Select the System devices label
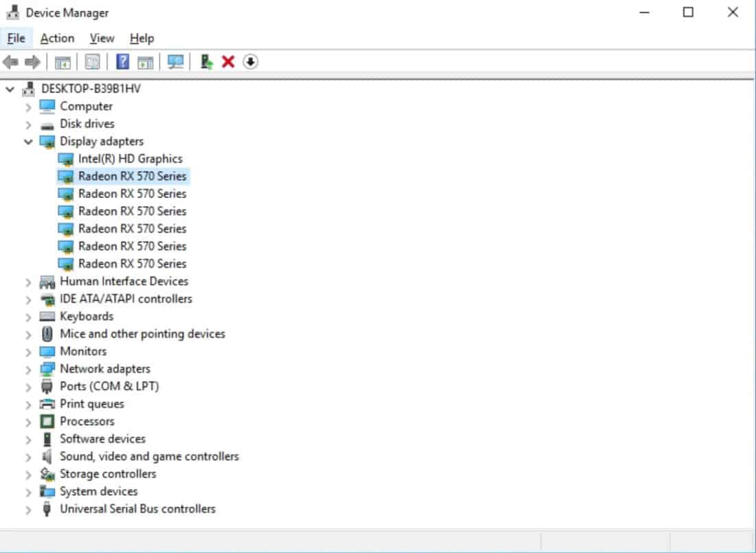 click(x=99, y=491)
